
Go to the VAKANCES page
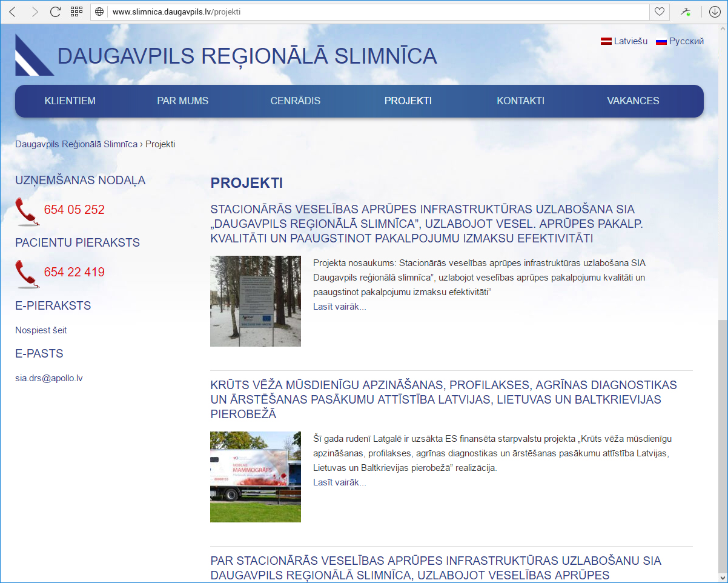click(633, 101)
